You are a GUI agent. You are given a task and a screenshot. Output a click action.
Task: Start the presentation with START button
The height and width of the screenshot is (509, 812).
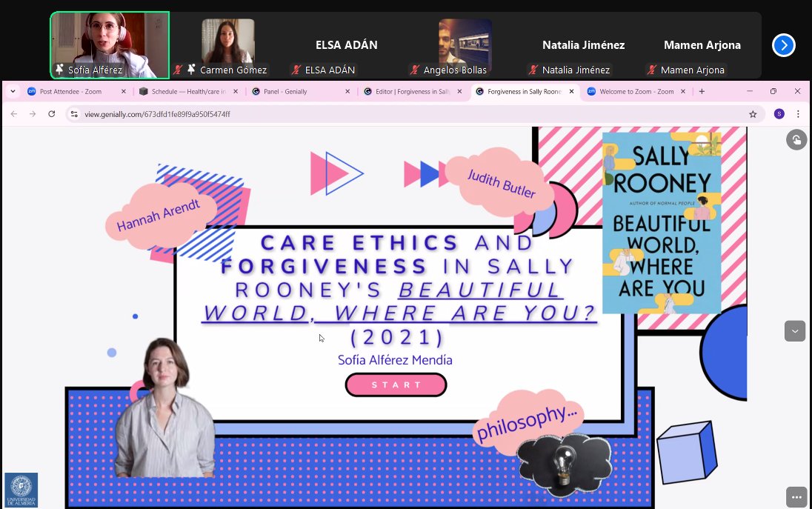[396, 385]
